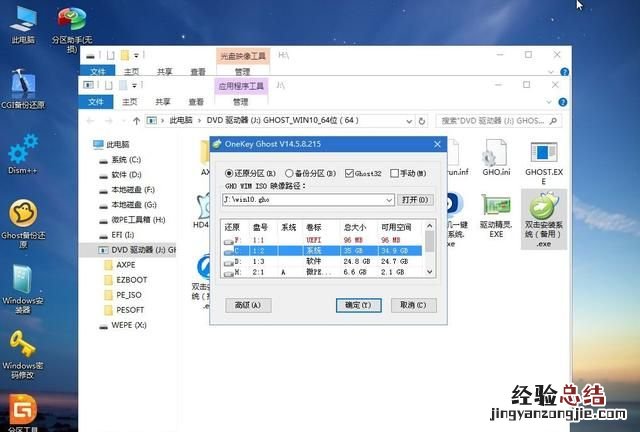This screenshot has height=432, width=640.
Task: Expand ribbon chevron in H:\ window
Action: (x=551, y=72)
